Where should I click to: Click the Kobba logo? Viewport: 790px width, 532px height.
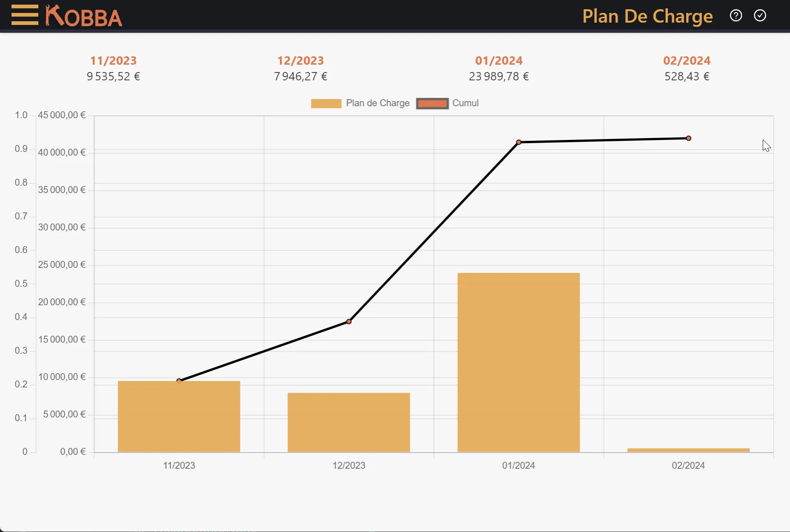(84, 16)
